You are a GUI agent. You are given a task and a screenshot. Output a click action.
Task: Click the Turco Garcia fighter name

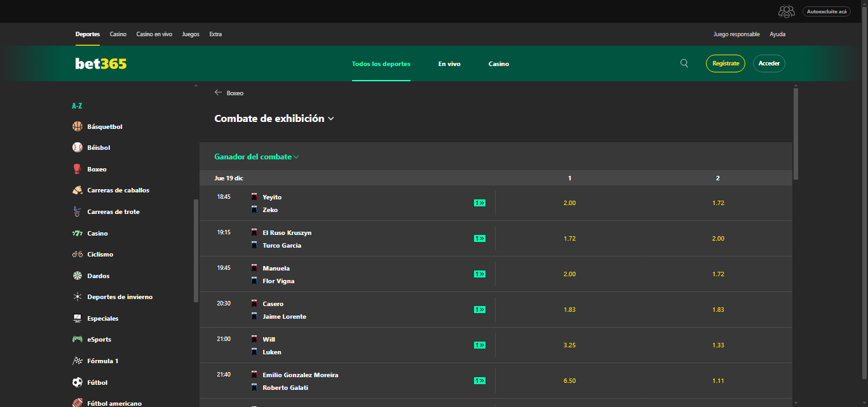(282, 245)
